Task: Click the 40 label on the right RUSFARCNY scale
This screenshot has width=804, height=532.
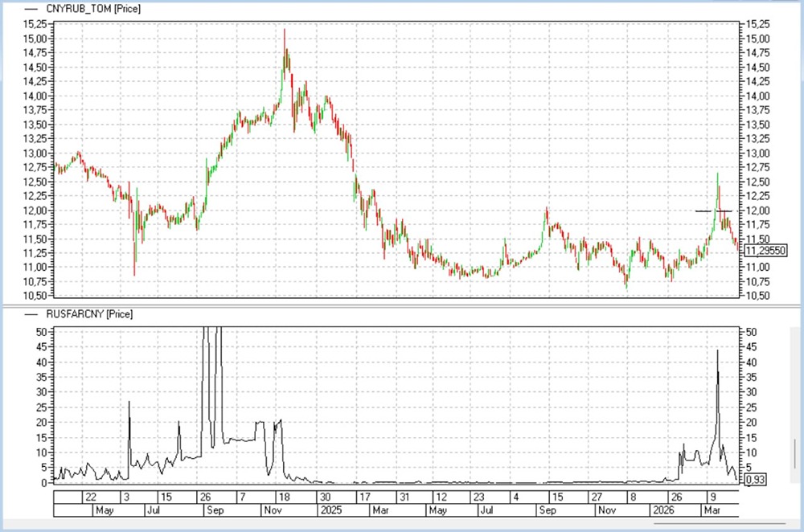Action: coord(751,362)
